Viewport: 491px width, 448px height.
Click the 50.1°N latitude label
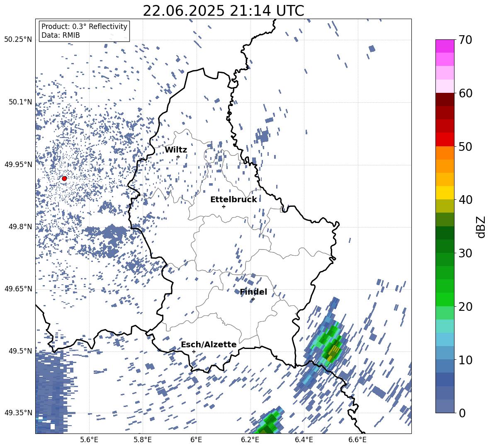[x=20, y=102]
